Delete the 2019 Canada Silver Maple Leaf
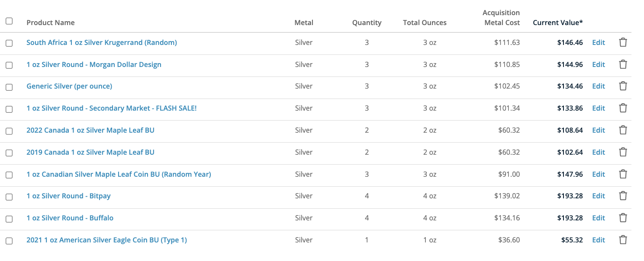This screenshot has height=261, width=644. click(623, 152)
